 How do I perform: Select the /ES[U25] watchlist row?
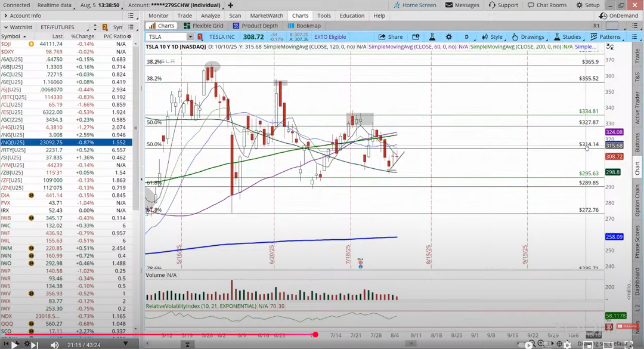(66, 112)
